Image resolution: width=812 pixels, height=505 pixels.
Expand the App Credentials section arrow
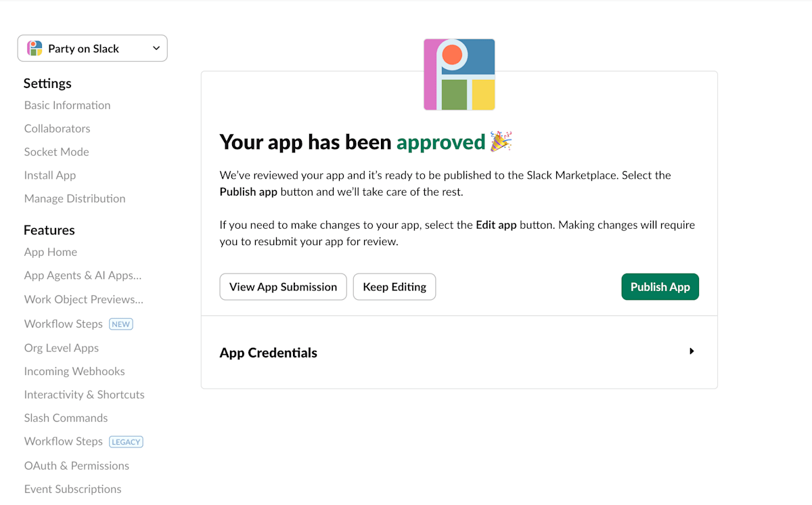(x=692, y=351)
